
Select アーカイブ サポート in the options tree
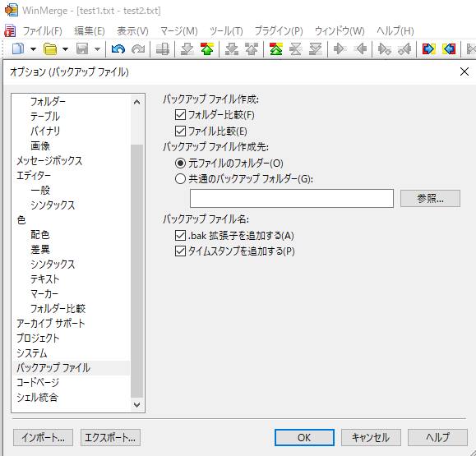tap(51, 324)
